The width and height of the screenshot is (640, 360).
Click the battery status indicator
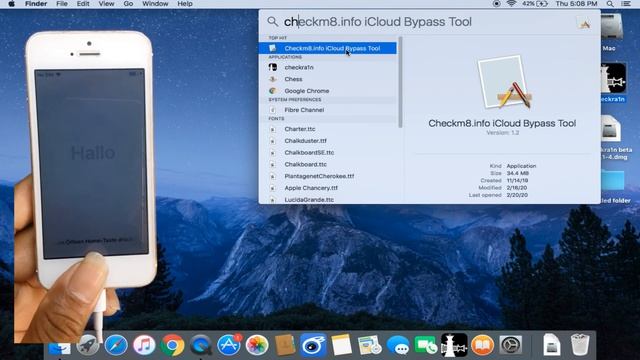pos(535,4)
